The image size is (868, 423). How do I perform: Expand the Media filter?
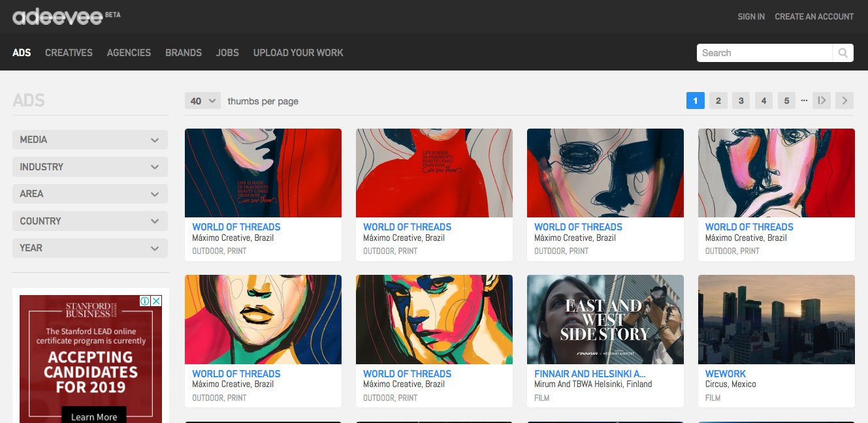click(x=90, y=140)
